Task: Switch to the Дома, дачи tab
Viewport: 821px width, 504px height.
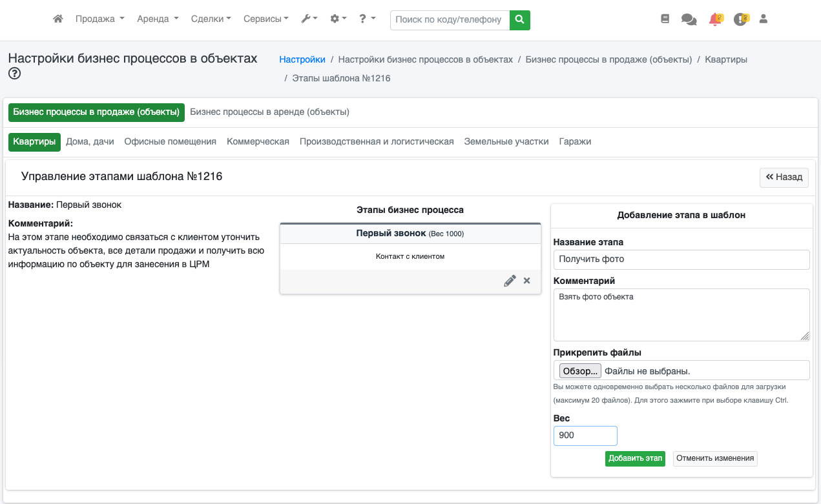Action: [x=90, y=141]
